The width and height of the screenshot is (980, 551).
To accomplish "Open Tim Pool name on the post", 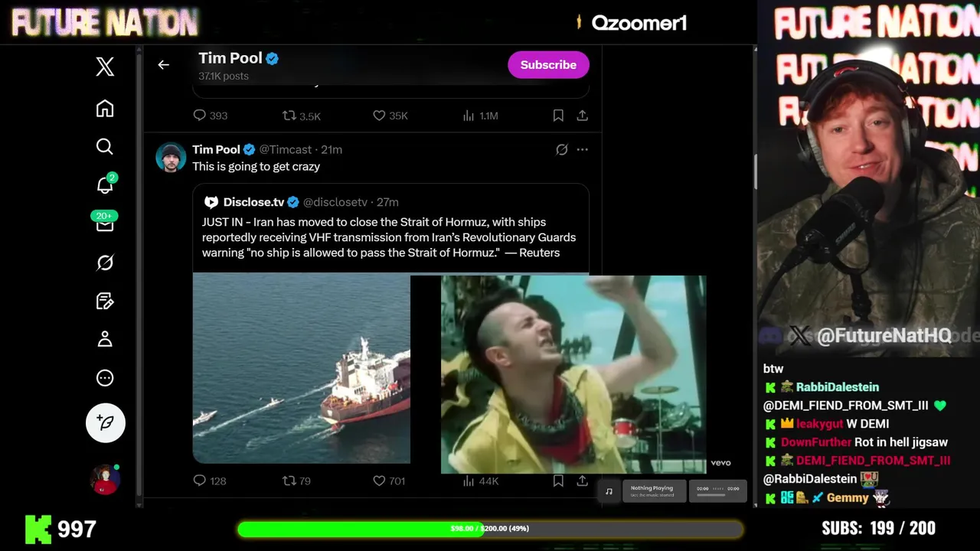I will tap(216, 149).
